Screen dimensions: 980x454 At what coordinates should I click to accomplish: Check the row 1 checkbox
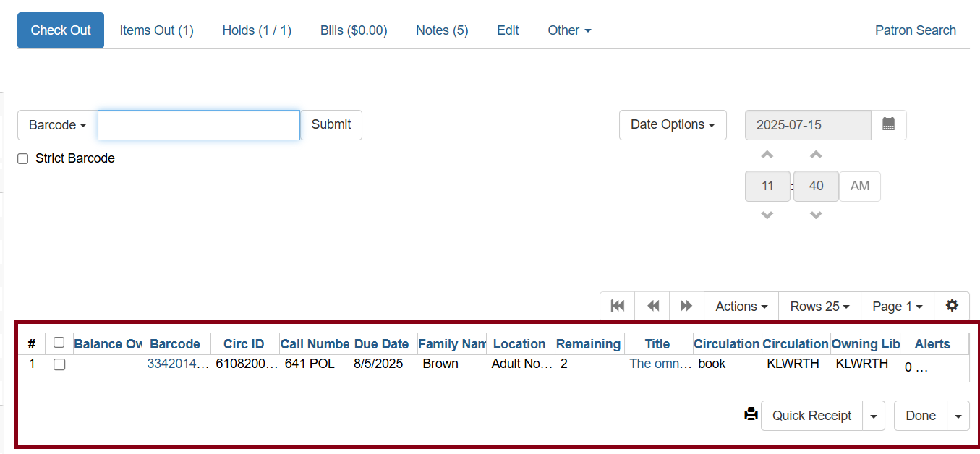pyautogui.click(x=59, y=364)
